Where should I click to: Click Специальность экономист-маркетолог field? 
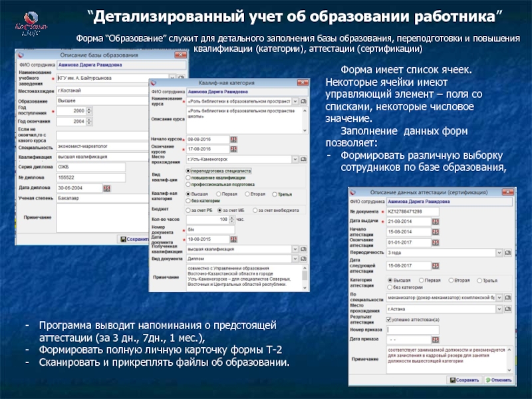(103, 146)
